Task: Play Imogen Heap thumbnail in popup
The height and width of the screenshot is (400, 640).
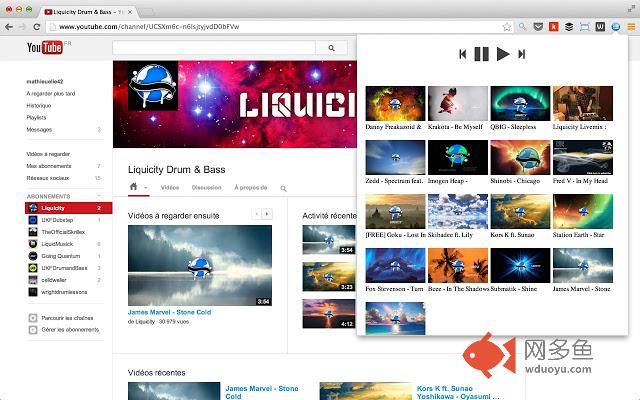Action: click(x=458, y=158)
